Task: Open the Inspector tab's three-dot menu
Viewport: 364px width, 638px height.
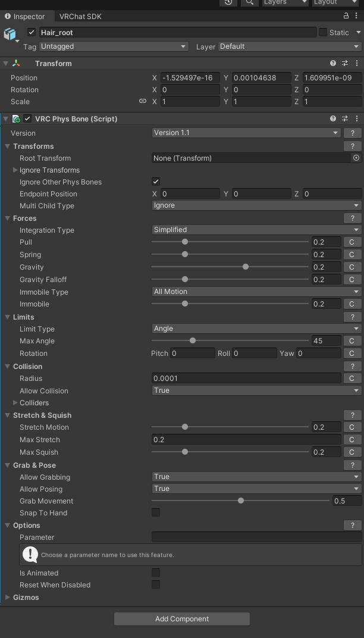Action: click(x=357, y=16)
